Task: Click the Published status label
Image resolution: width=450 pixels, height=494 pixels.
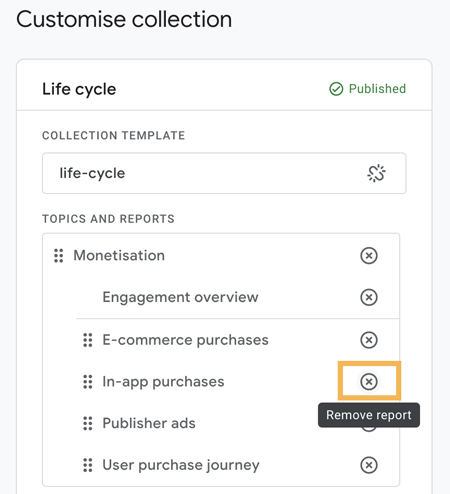Action: [377, 89]
